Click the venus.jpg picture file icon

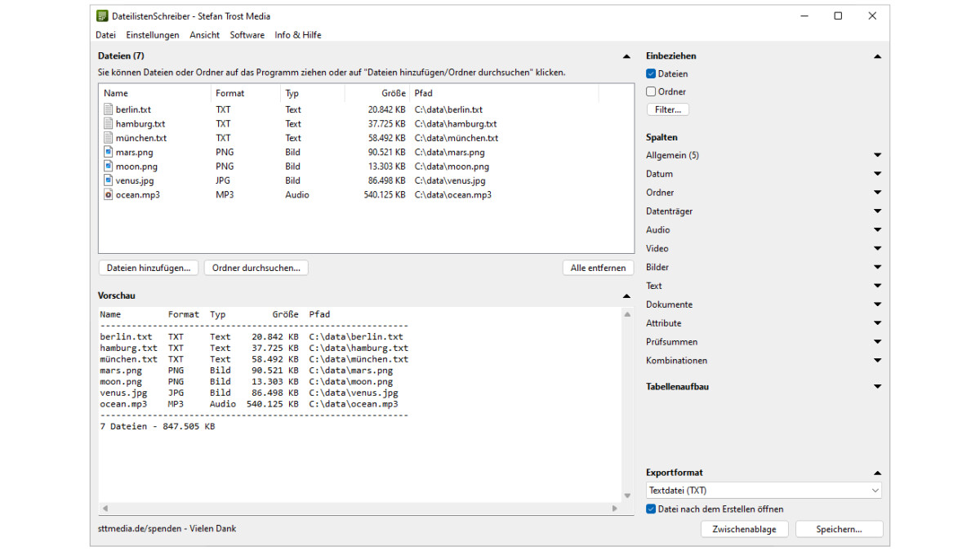(x=109, y=180)
